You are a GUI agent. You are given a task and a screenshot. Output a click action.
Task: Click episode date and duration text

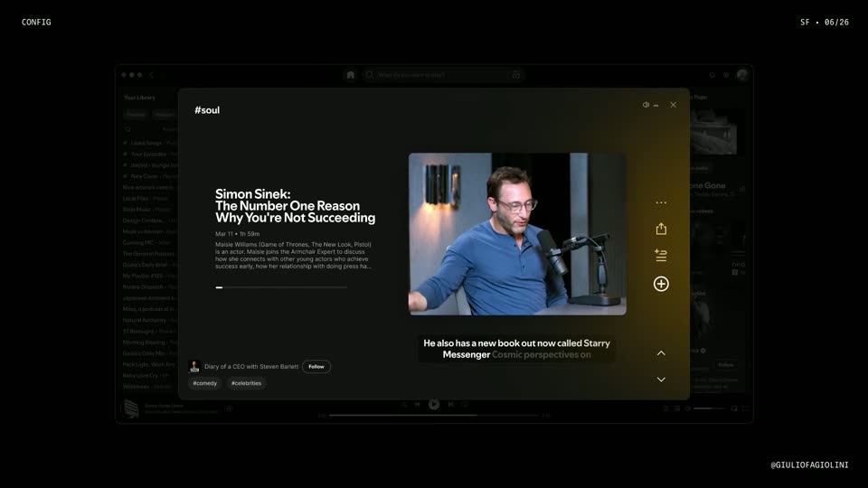(238, 233)
